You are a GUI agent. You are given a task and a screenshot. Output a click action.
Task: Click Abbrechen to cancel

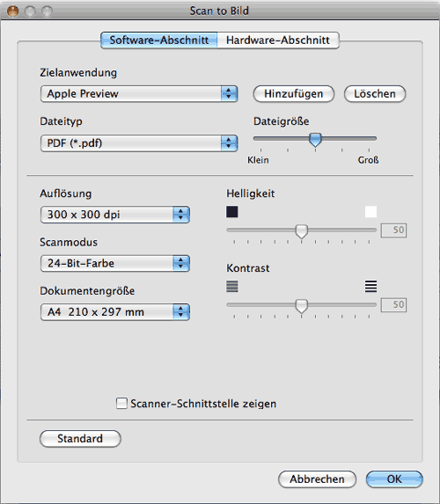point(317,479)
